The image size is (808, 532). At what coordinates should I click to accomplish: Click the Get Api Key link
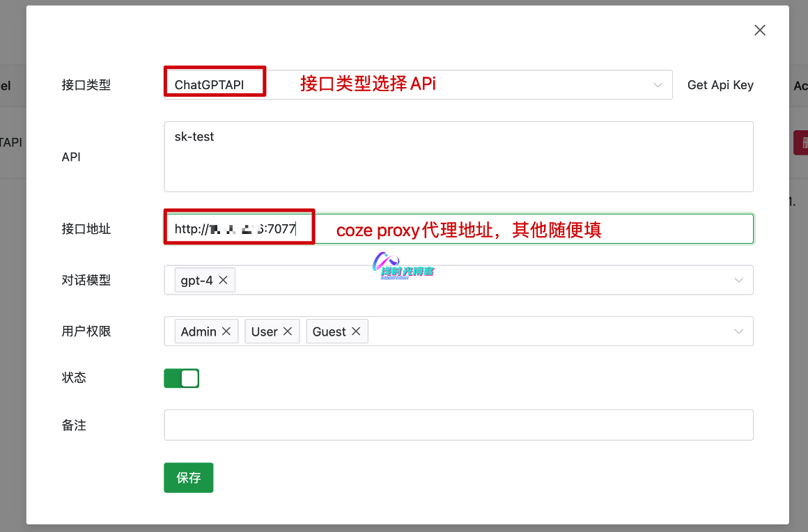click(720, 85)
